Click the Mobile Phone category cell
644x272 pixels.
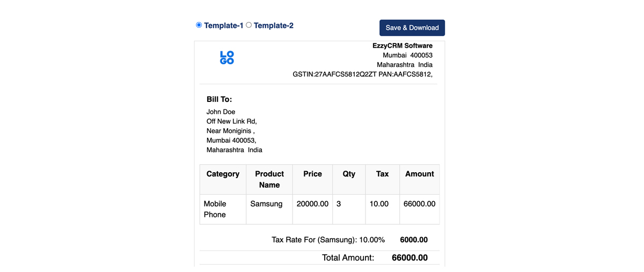point(215,209)
